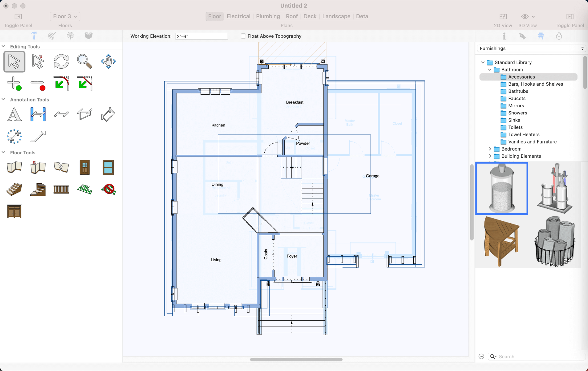Open the Floor 3 floors dropdown
The image size is (588, 371).
pos(65,16)
